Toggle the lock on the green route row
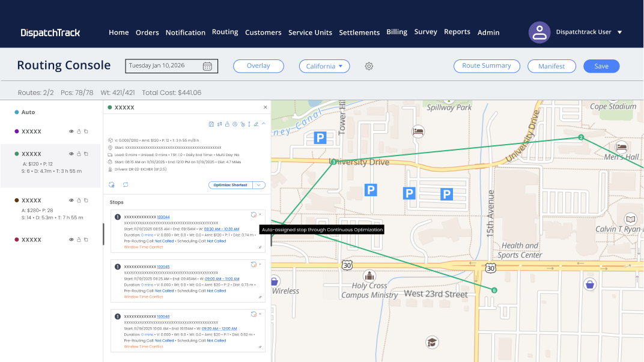The width and height of the screenshot is (644, 362). coord(79,154)
